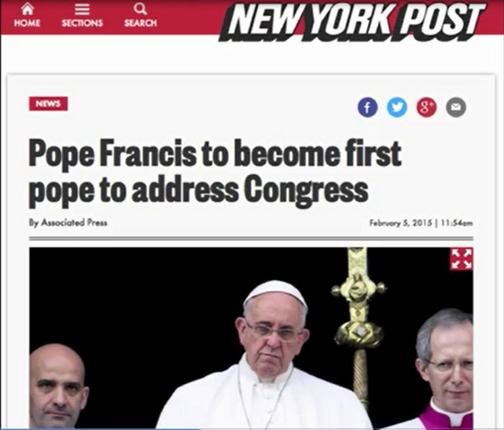Image resolution: width=504 pixels, height=430 pixels.
Task: Share article on Google Plus
Action: [x=427, y=107]
